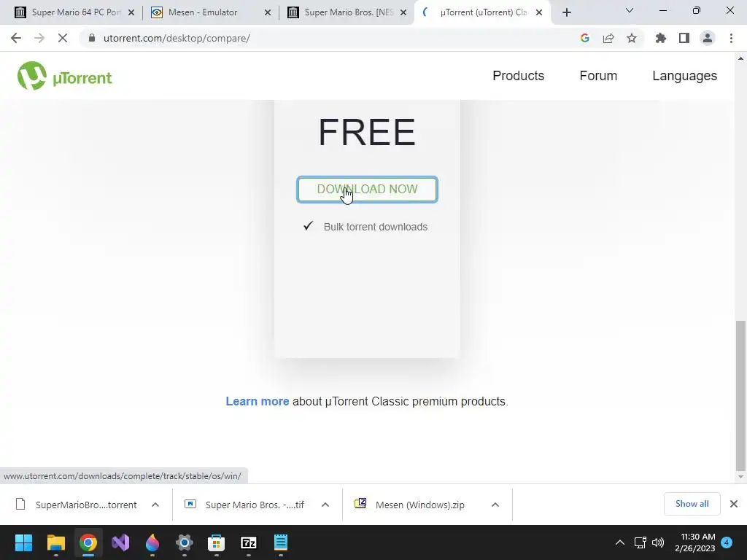Open the Products menu on the site

[519, 76]
